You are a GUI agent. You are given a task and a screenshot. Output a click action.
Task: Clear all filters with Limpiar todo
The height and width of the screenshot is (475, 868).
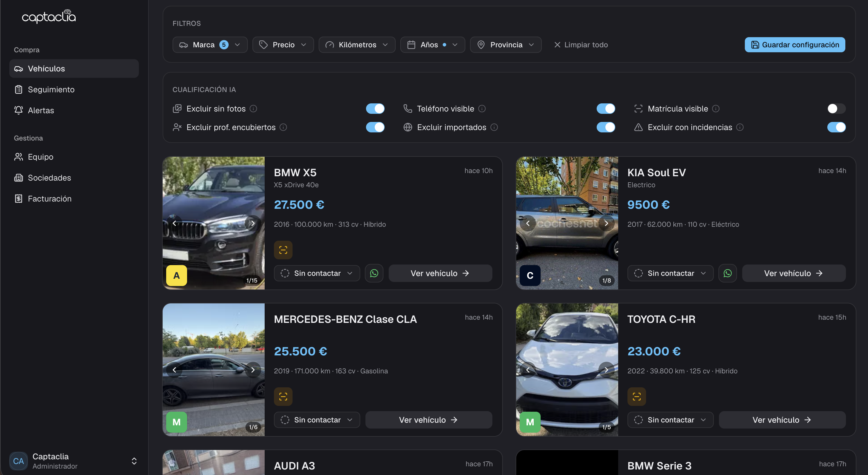click(581, 45)
